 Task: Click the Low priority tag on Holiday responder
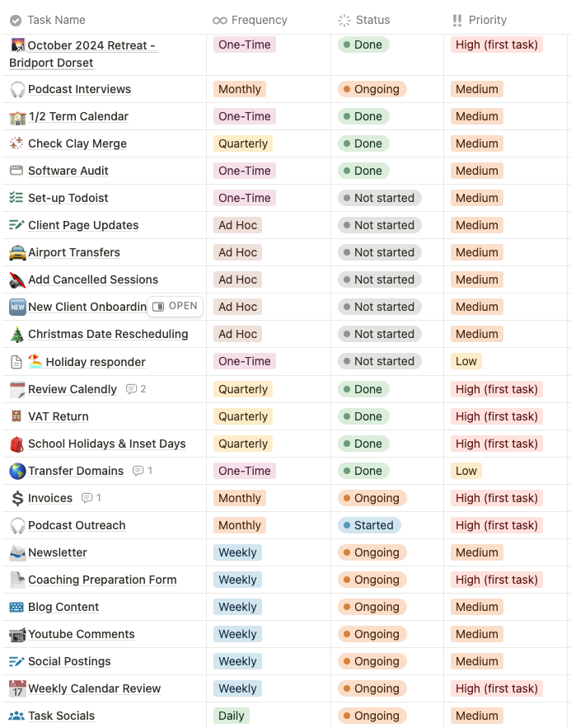[x=466, y=361]
